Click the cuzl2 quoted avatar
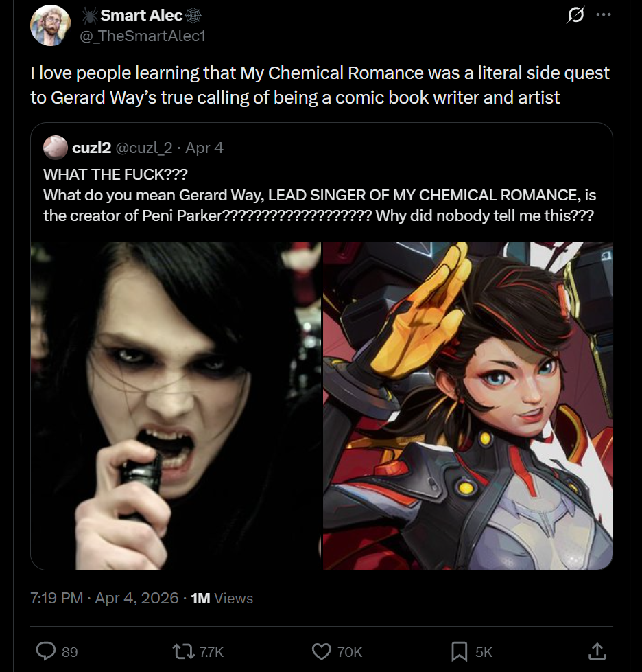 56,148
